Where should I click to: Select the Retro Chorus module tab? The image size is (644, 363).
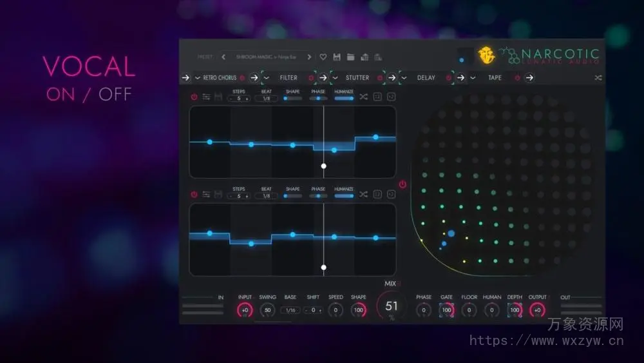[220, 78]
